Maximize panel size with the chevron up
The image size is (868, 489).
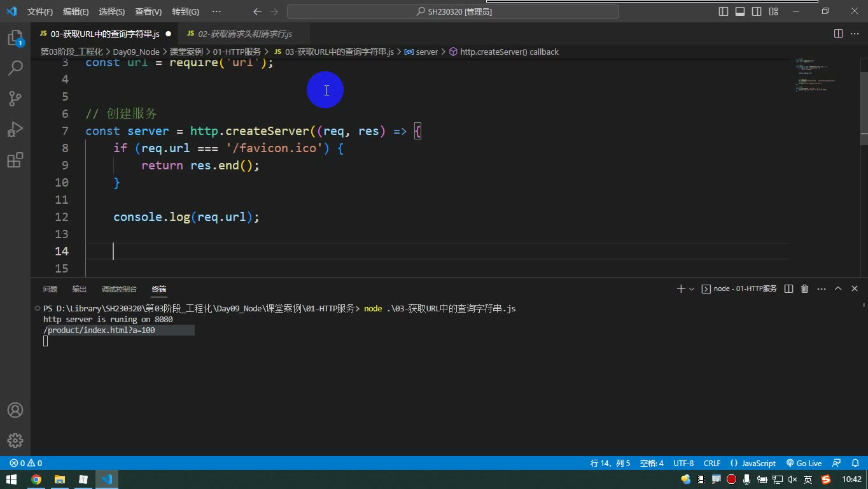pyautogui.click(x=838, y=288)
